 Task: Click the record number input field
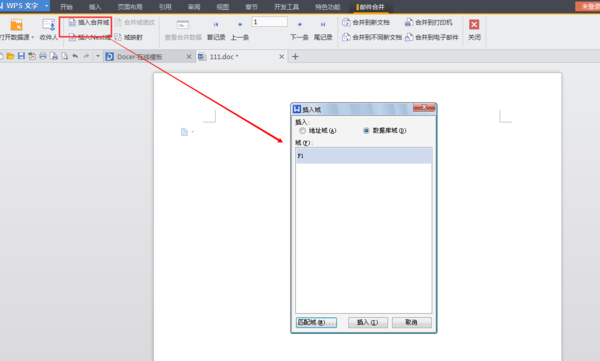coord(269,22)
